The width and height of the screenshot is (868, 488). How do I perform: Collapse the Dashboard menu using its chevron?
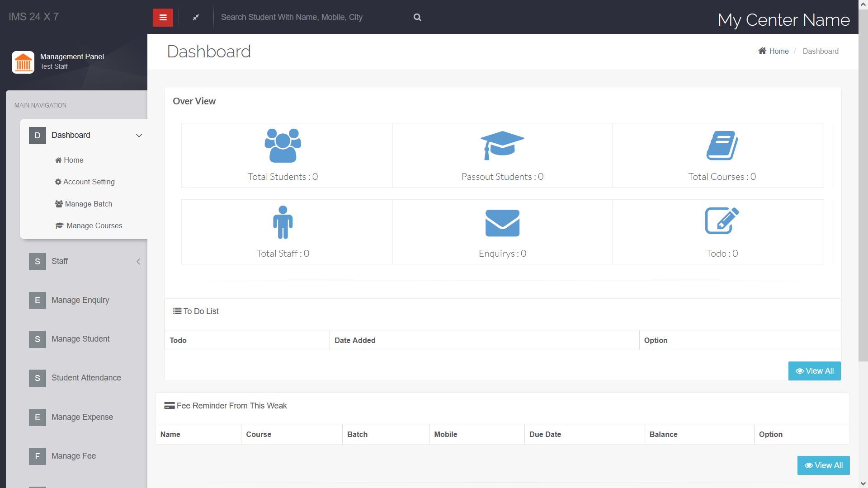139,135
